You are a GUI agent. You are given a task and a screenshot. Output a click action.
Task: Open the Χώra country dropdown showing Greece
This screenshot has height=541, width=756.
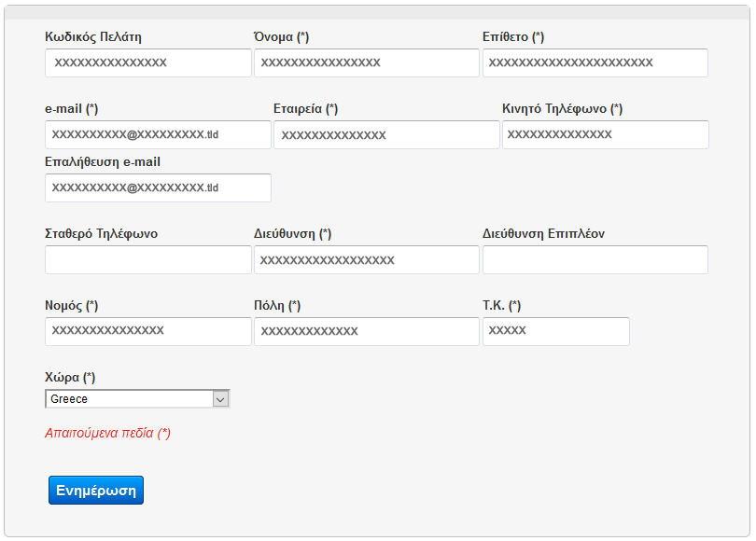(137, 399)
